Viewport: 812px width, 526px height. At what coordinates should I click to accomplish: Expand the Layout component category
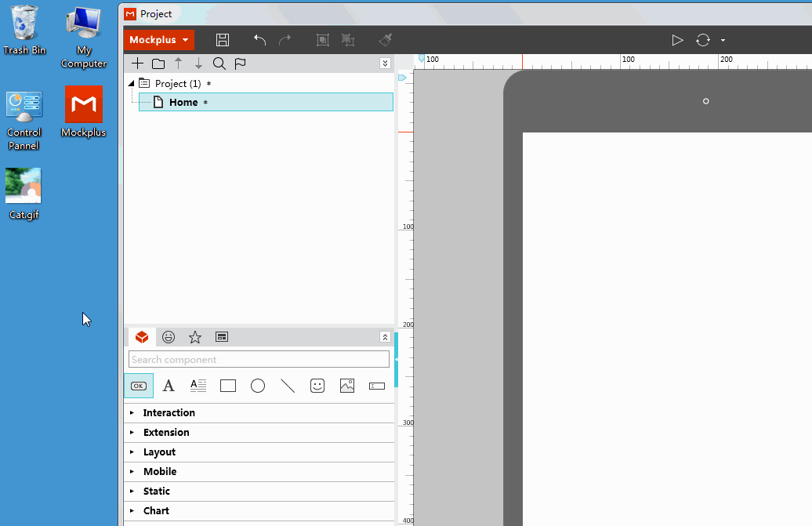259,452
